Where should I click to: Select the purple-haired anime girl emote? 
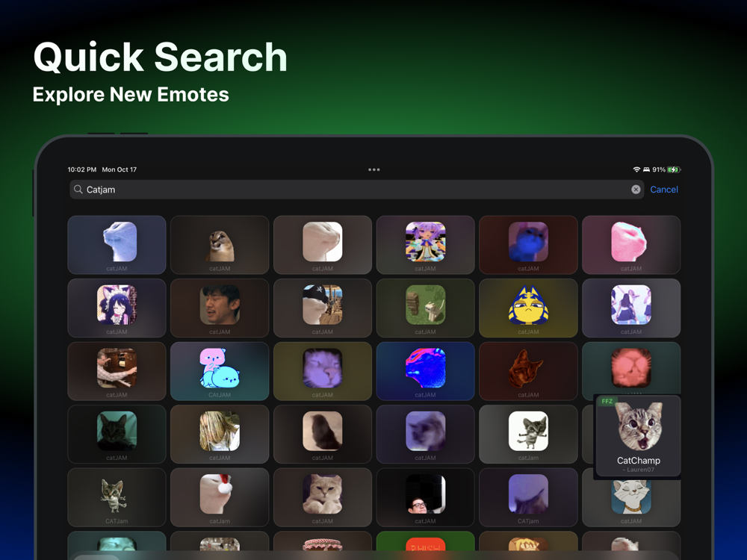pyautogui.click(x=425, y=245)
